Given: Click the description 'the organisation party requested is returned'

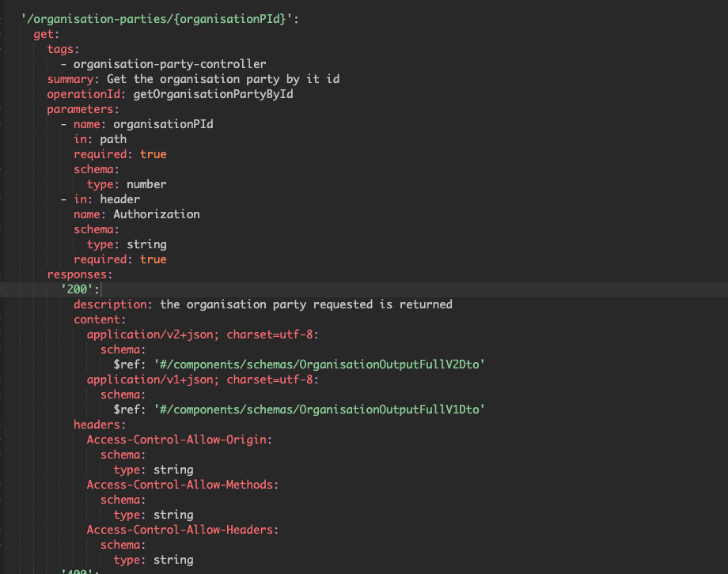Looking at the screenshot, I should 306,304.
